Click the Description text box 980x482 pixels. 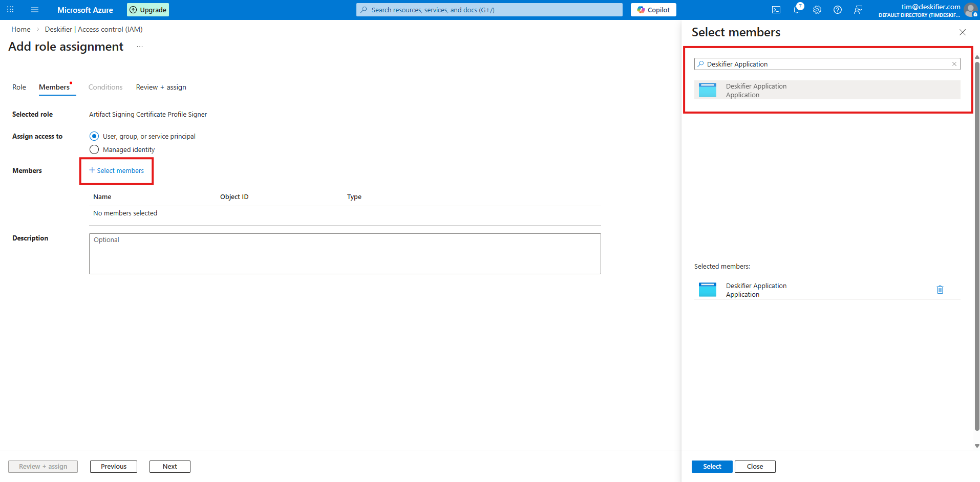(x=345, y=254)
